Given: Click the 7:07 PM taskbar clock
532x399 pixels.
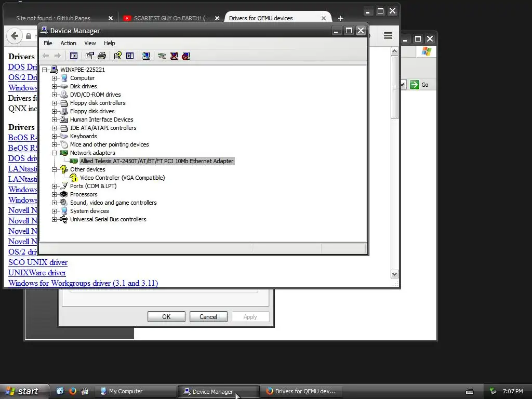Looking at the screenshot, I should tap(513, 391).
